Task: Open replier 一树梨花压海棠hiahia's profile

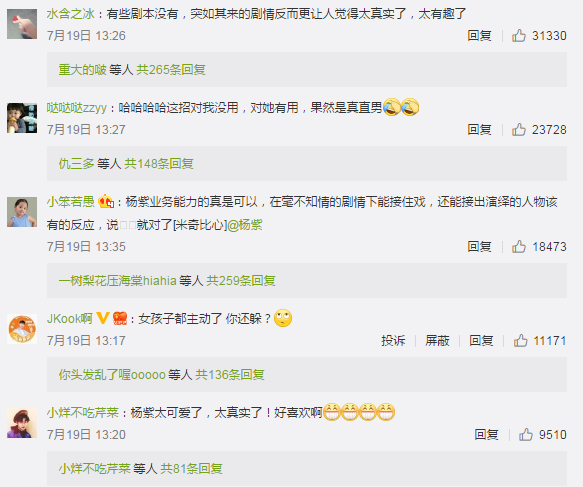Action: (117, 280)
